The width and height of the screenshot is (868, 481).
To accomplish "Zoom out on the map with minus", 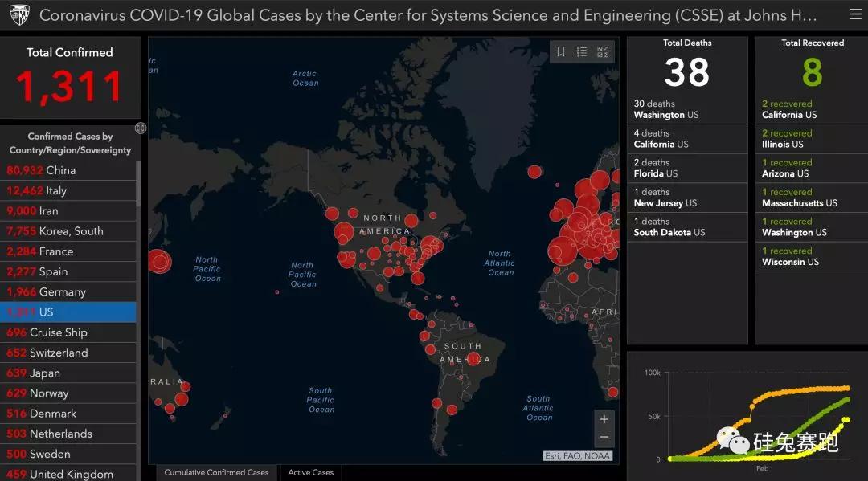I will (x=604, y=438).
